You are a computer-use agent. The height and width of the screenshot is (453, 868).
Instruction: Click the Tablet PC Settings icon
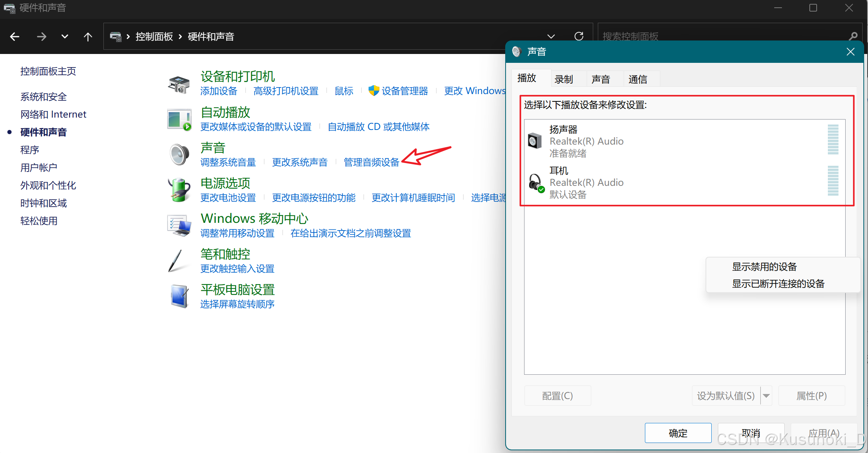[179, 296]
